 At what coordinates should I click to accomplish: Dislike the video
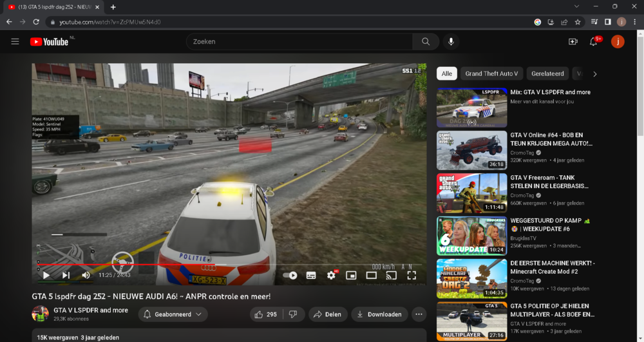pos(293,314)
